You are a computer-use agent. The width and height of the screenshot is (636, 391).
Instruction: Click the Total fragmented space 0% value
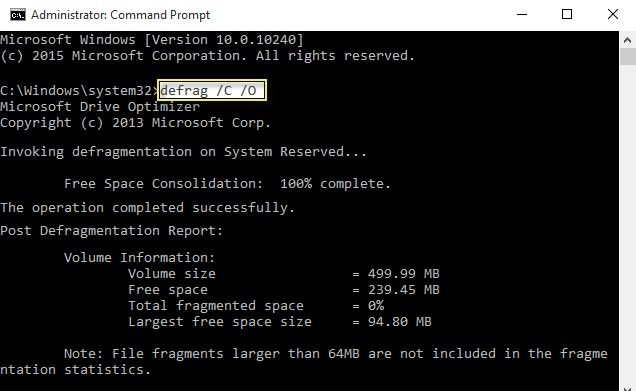[376, 305]
